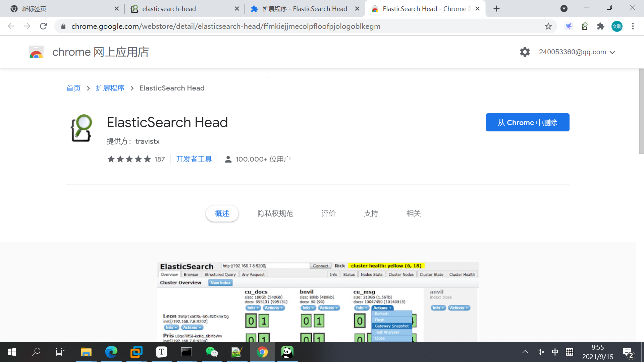This screenshot has width=644, height=362.
Task: Click the browser back arrow
Action: pos(11,26)
